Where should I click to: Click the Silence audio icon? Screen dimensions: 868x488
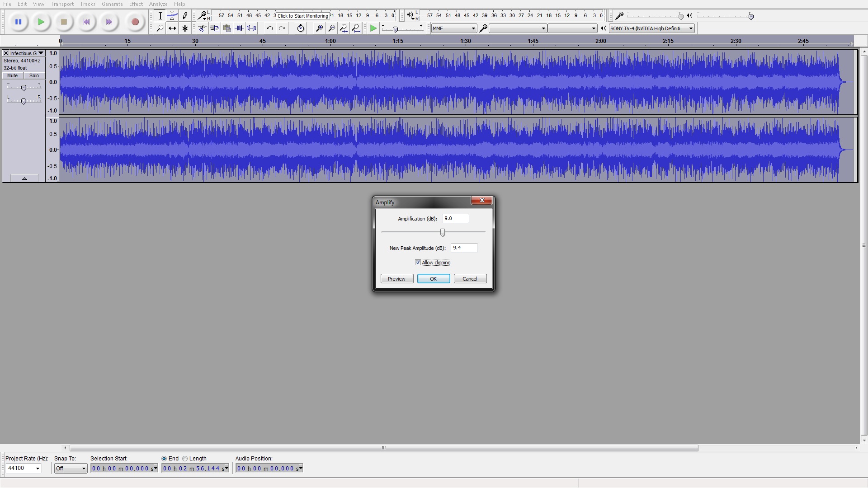pyautogui.click(x=251, y=28)
